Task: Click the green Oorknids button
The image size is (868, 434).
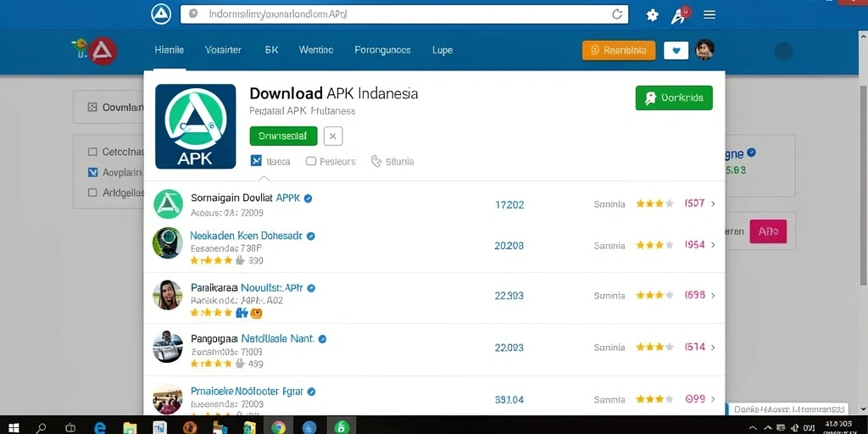Action: tap(674, 98)
